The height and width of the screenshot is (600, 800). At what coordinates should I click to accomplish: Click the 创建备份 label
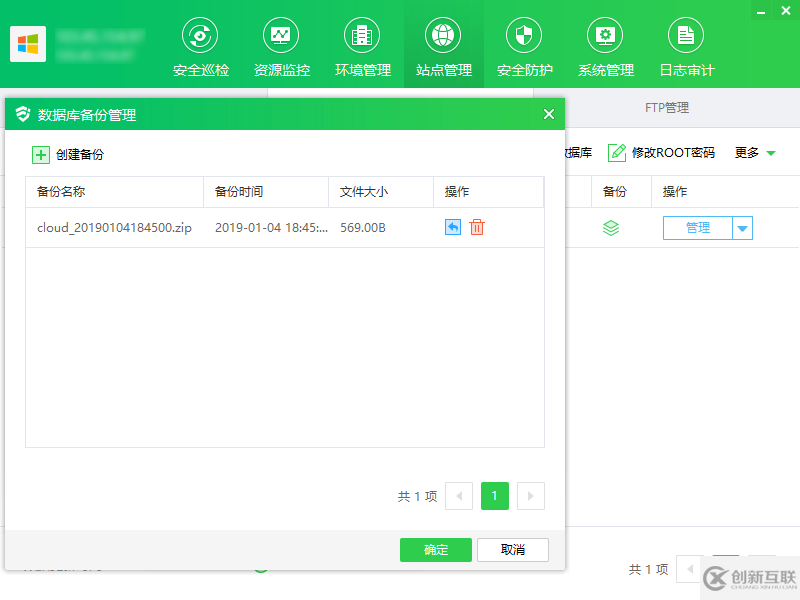[80, 155]
